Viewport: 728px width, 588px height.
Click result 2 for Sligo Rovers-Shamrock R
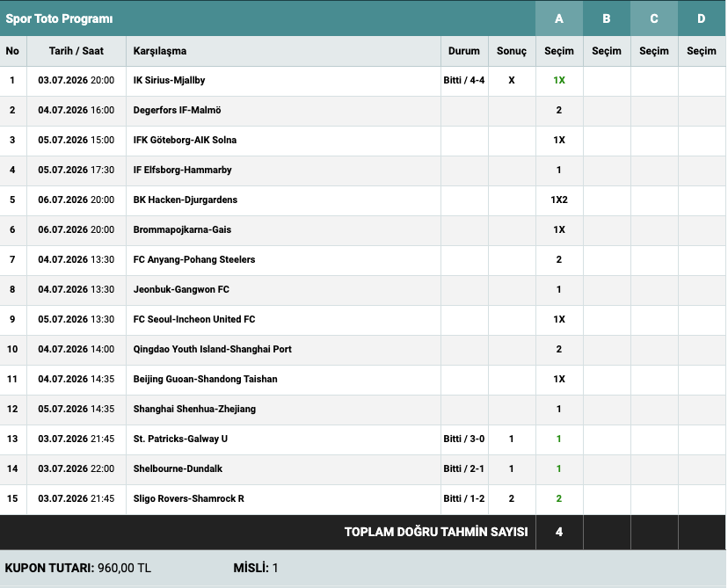[x=512, y=498]
